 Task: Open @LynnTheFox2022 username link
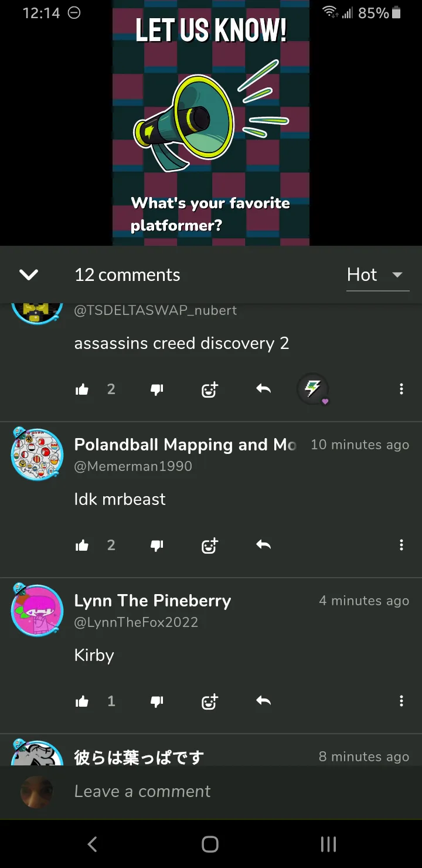[x=136, y=622]
